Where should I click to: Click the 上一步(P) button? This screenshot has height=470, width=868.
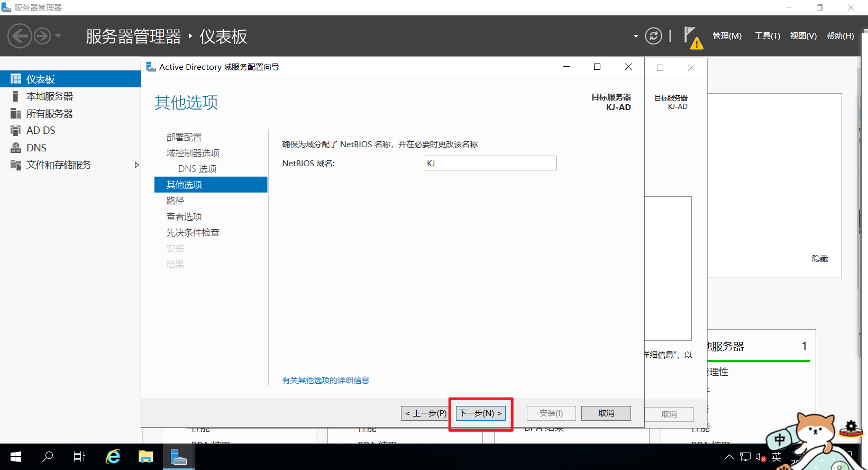[x=426, y=413]
